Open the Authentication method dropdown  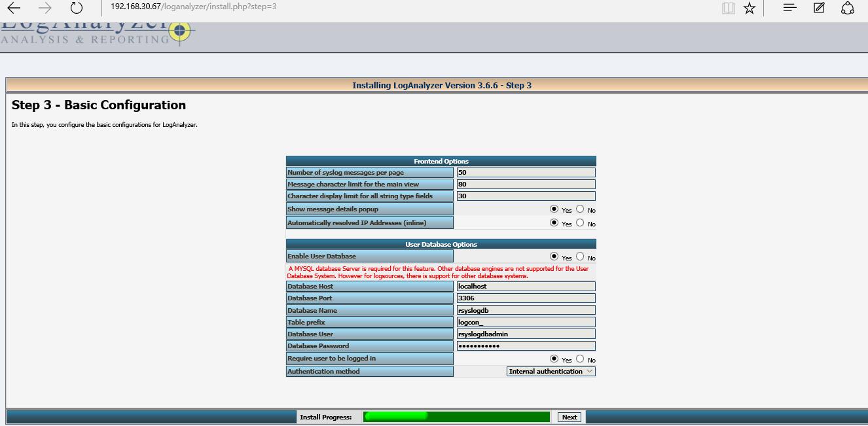551,371
